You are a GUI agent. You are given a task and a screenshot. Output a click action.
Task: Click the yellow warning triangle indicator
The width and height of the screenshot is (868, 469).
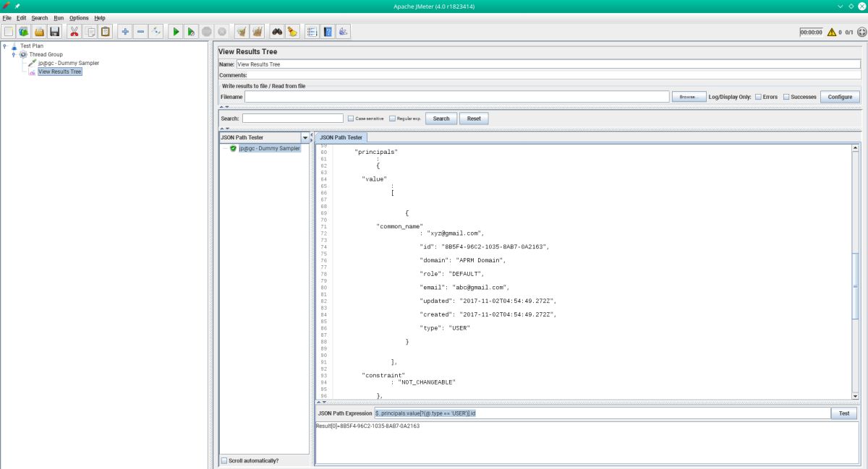[832, 32]
